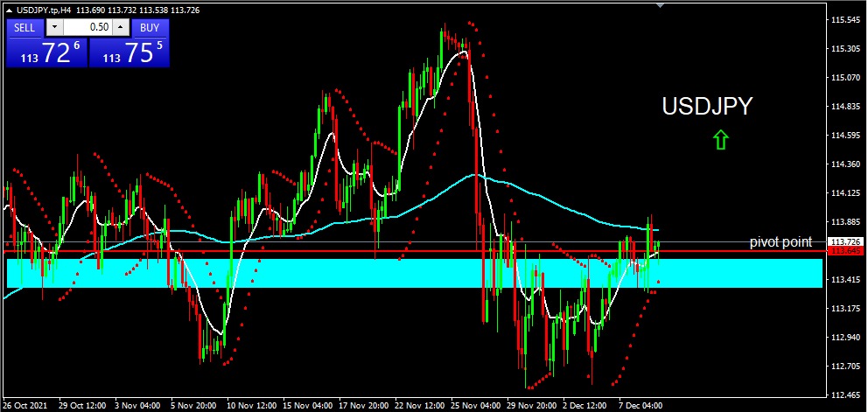Click price scale value 114.595

(845, 135)
